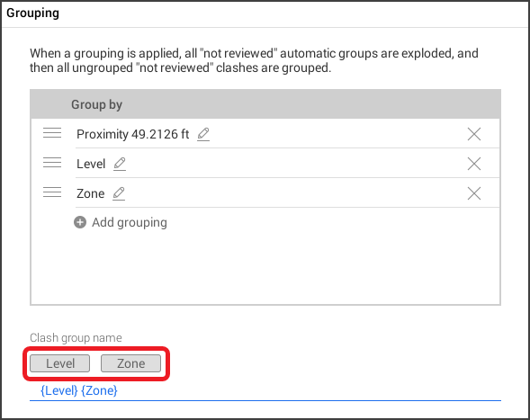Insert the Level token into clash group name
The image size is (530, 420).
click(59, 363)
